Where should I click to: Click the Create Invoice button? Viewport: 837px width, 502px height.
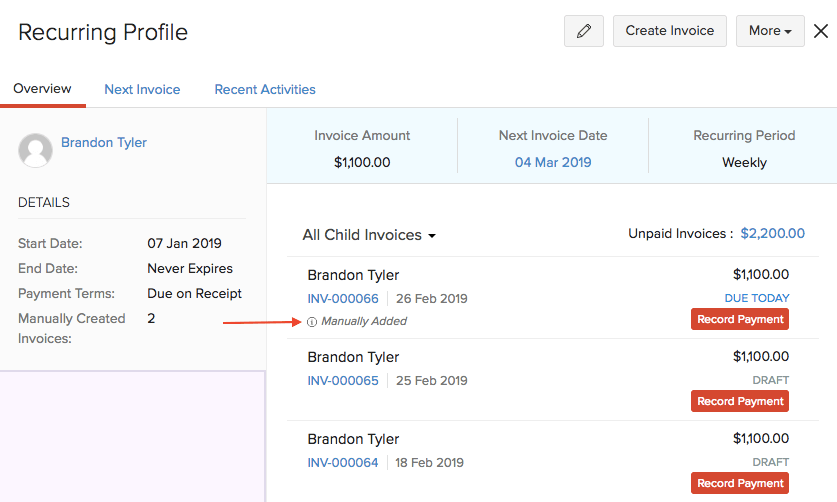tap(670, 31)
